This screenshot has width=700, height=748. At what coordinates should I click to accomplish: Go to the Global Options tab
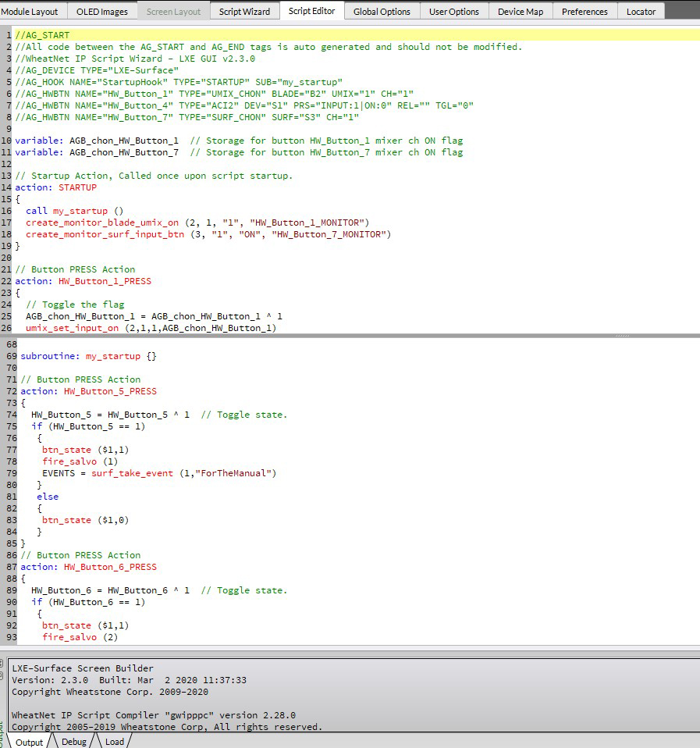pos(382,12)
